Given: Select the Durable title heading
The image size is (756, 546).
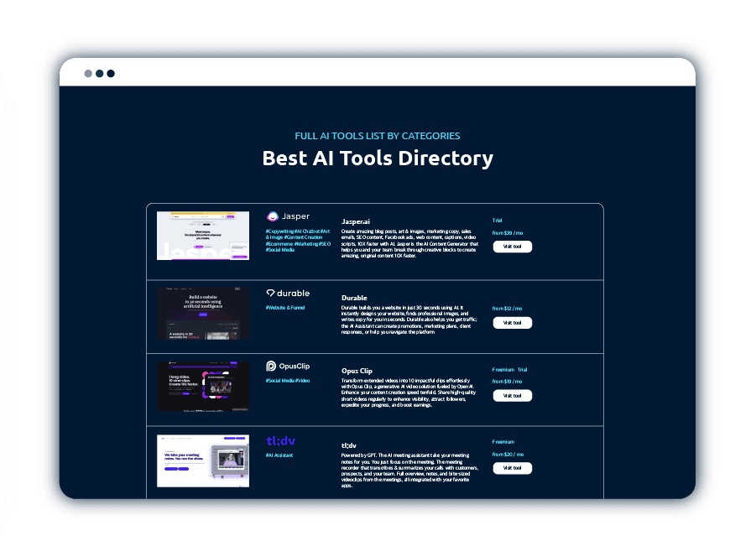Looking at the screenshot, I should coord(354,298).
